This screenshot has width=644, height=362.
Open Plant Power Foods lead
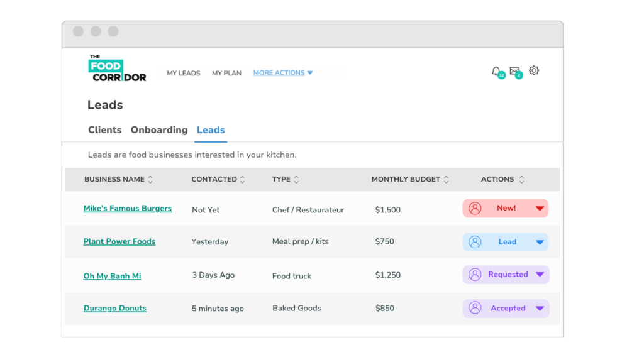[119, 242]
